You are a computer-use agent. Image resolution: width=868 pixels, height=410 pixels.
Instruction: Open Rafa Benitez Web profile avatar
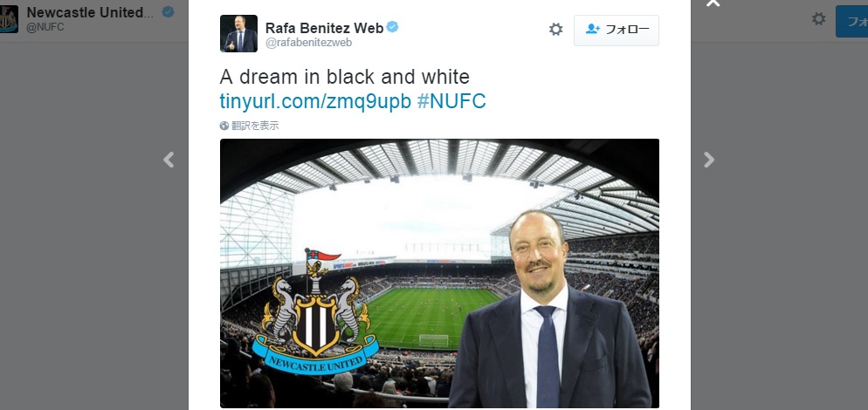click(x=238, y=33)
